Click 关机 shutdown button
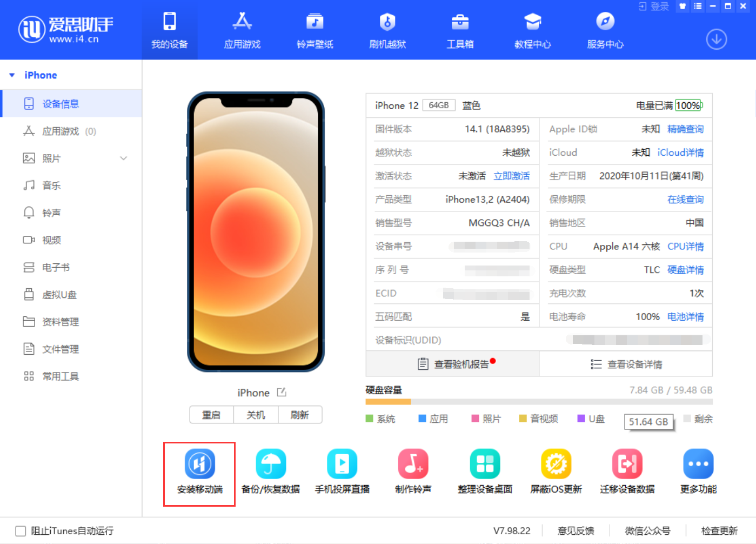Screen dimensions: 756x544 pos(256,415)
